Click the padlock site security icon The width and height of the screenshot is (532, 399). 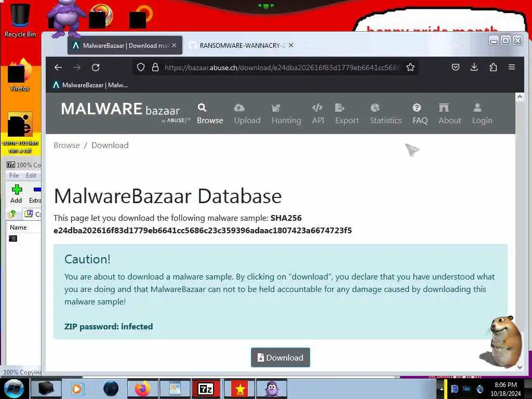[155, 67]
